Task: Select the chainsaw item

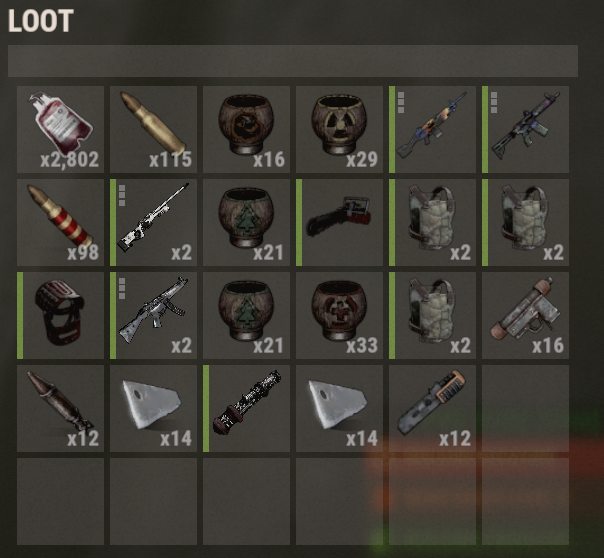Action: (339, 222)
